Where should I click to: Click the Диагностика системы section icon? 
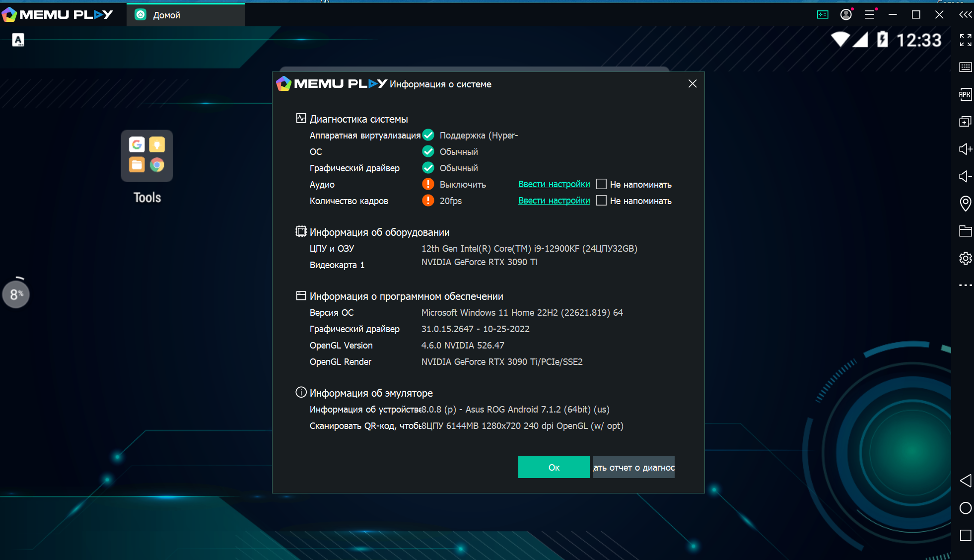pos(301,118)
